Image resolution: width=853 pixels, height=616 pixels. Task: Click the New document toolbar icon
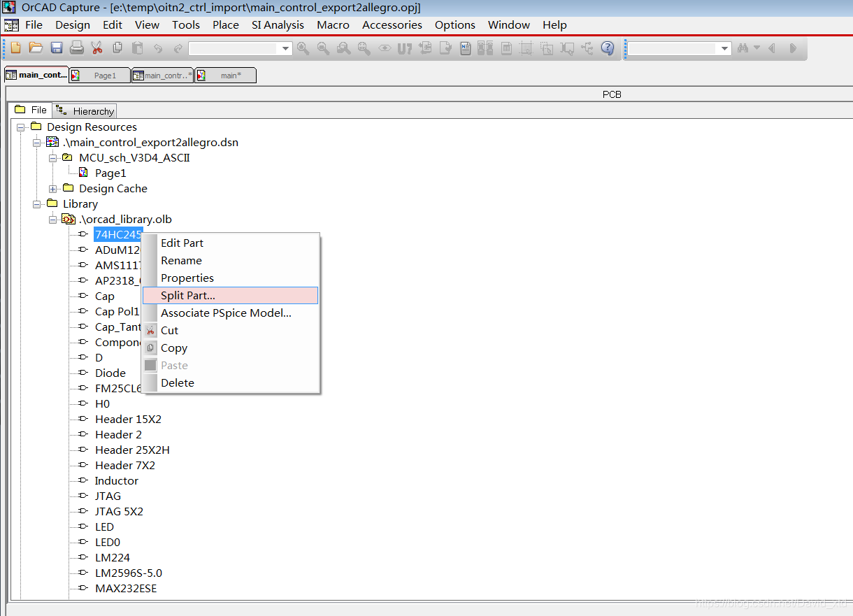click(x=15, y=48)
